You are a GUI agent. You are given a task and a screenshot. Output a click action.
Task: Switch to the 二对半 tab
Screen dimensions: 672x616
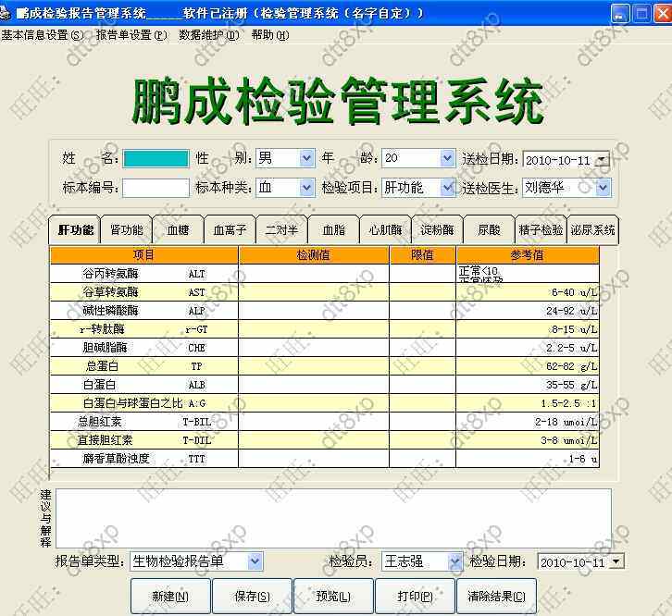pyautogui.click(x=281, y=230)
